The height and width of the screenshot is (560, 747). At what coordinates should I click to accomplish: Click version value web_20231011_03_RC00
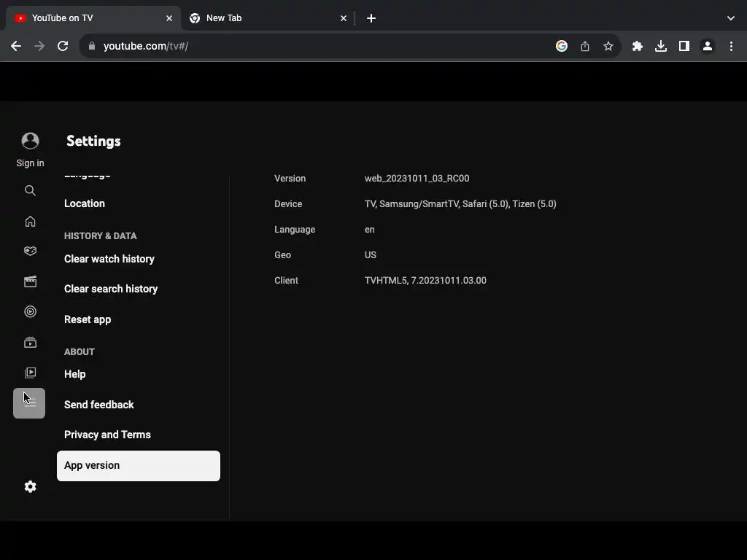417,179
